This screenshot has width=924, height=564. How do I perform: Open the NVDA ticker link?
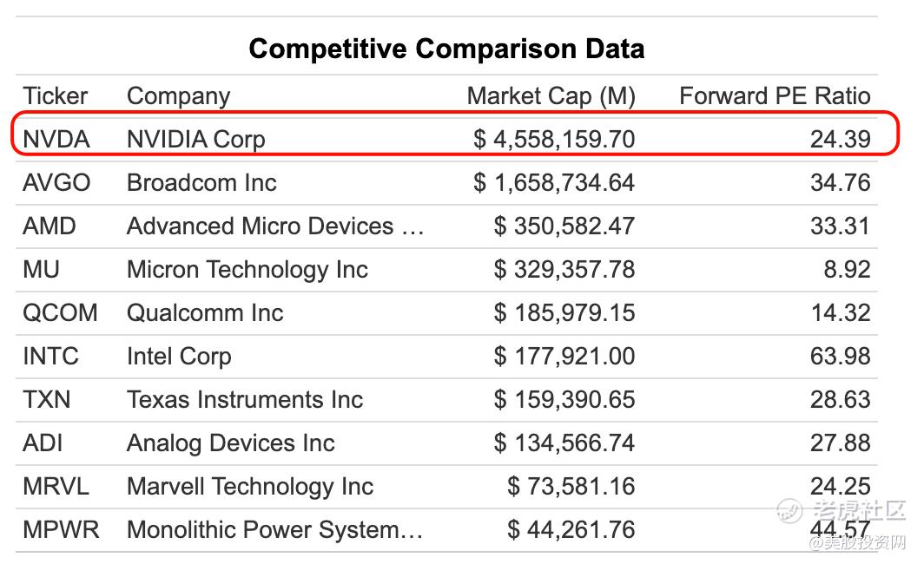click(x=56, y=139)
